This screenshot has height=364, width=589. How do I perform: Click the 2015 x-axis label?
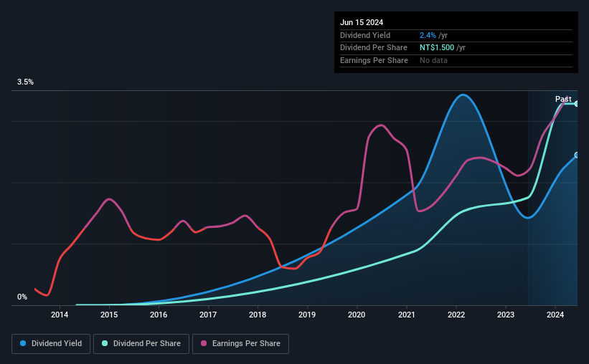click(x=109, y=315)
